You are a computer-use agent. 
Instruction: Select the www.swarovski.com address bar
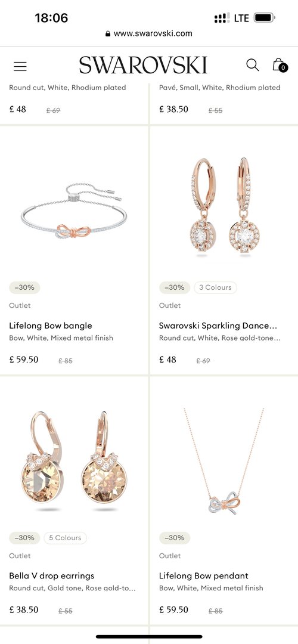click(x=149, y=33)
